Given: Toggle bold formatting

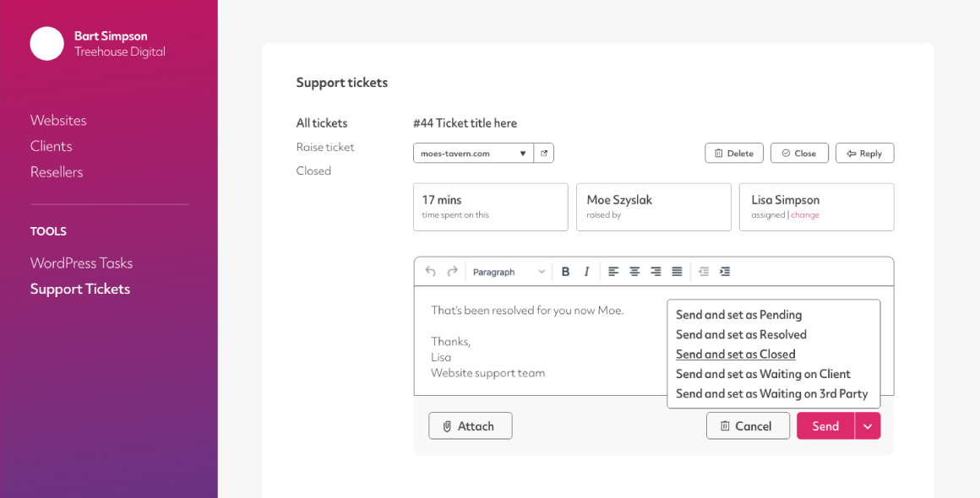Looking at the screenshot, I should click(566, 272).
